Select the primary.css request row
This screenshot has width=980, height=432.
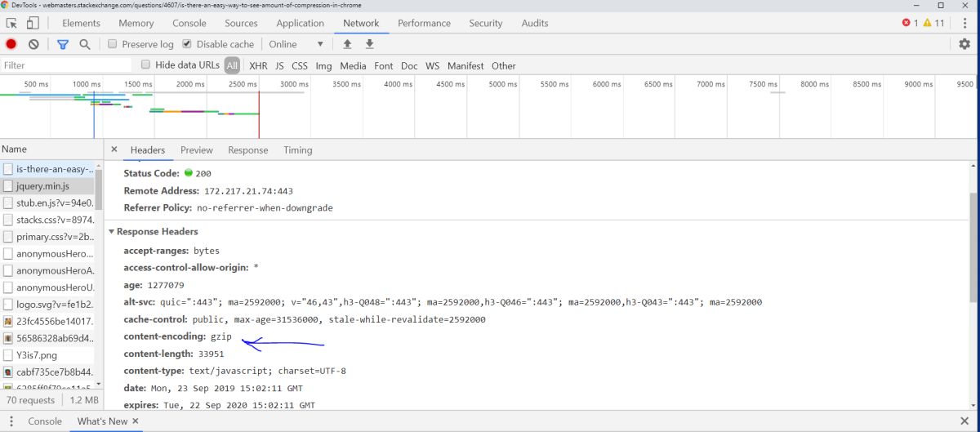click(x=49, y=237)
